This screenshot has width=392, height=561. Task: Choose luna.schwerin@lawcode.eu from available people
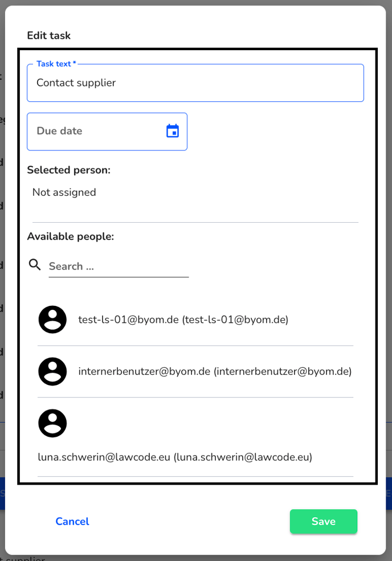click(x=195, y=437)
